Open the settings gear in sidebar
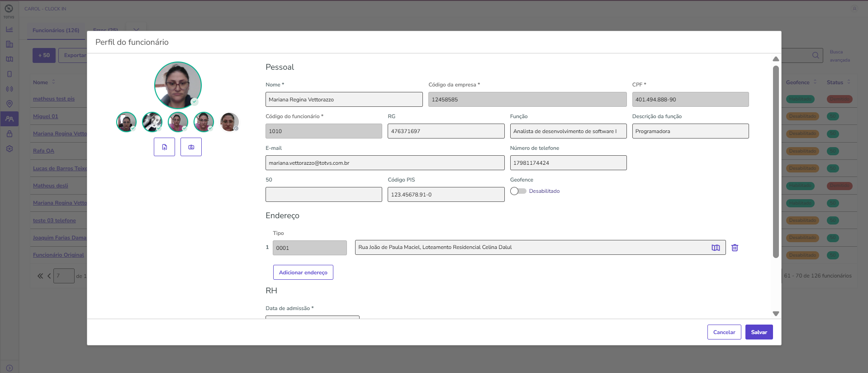 (9, 149)
